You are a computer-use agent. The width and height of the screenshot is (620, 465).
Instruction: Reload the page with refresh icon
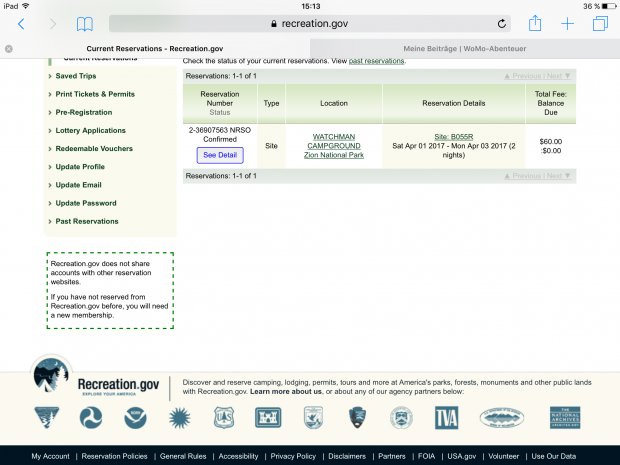[x=502, y=24]
